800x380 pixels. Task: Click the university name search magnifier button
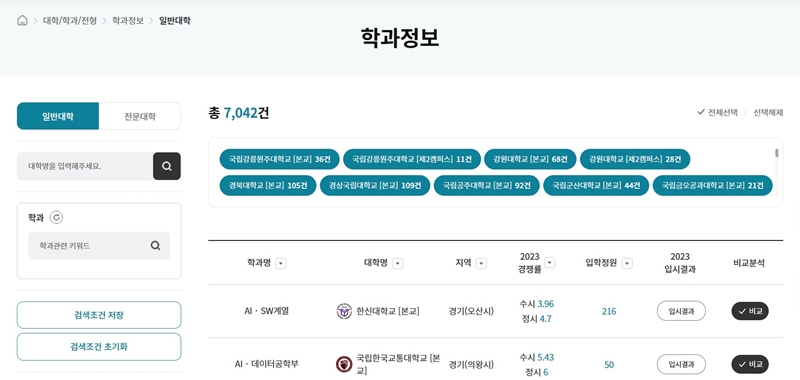point(167,166)
